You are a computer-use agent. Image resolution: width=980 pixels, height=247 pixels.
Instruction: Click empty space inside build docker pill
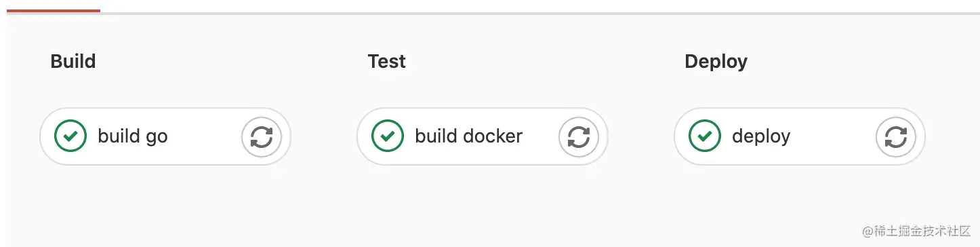point(541,136)
